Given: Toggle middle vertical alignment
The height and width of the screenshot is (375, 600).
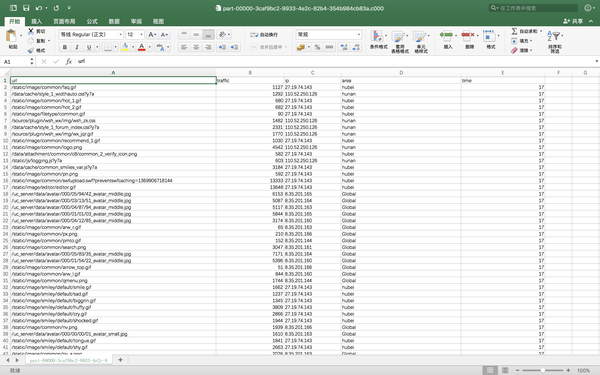Looking at the screenshot, I should pos(196,34).
